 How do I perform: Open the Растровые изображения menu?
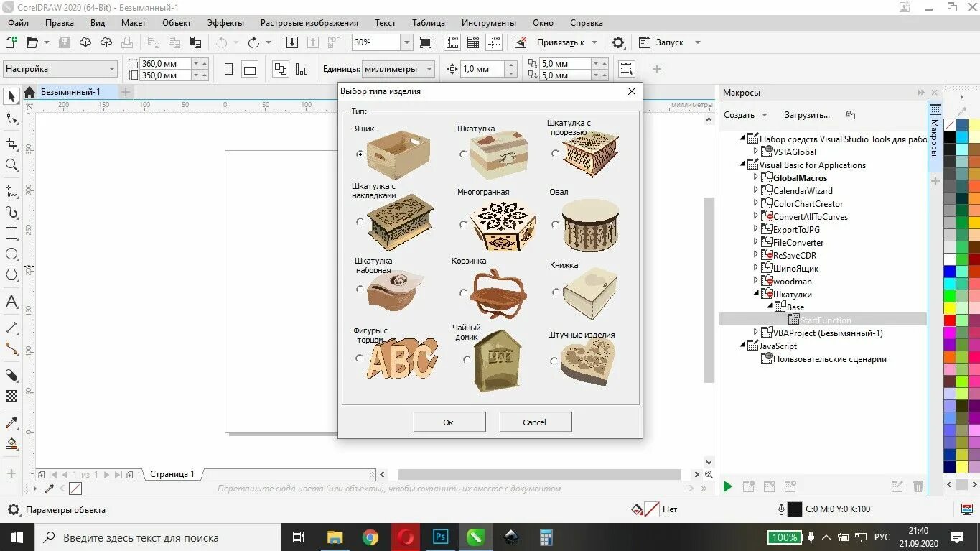309,23
